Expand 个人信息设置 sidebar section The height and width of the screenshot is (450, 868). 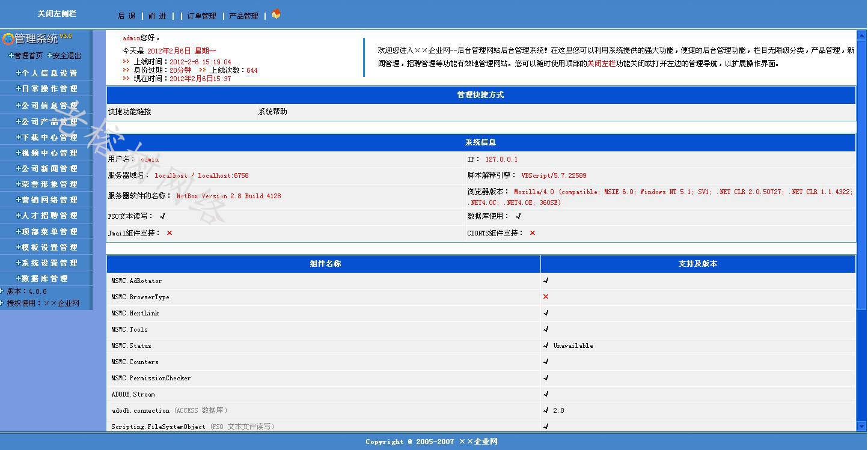tap(47, 73)
